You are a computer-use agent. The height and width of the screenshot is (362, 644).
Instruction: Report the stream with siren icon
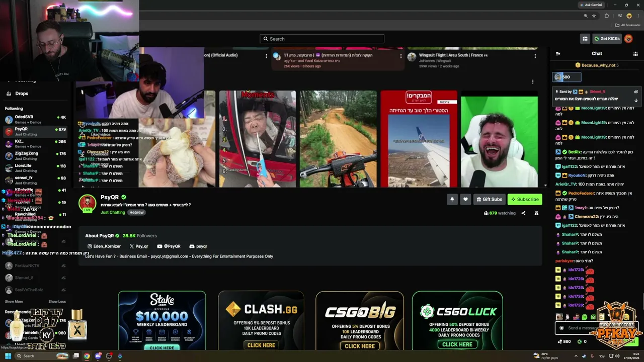536,213
